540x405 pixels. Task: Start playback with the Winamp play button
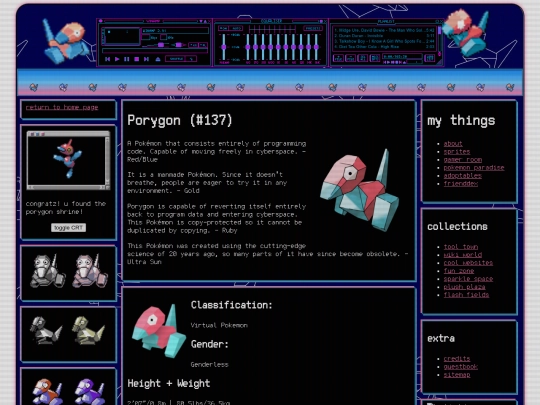click(x=117, y=59)
